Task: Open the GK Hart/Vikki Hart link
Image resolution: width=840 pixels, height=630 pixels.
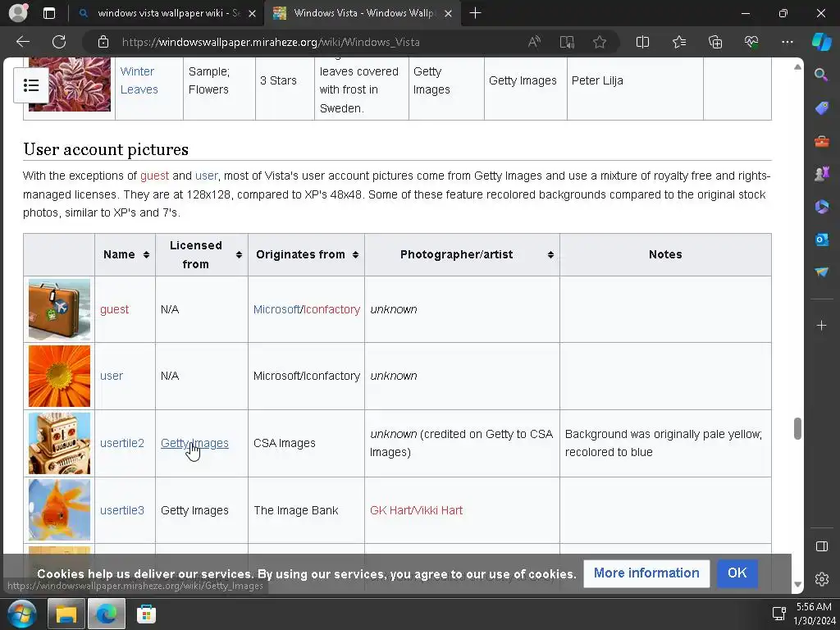Action: coord(416,510)
